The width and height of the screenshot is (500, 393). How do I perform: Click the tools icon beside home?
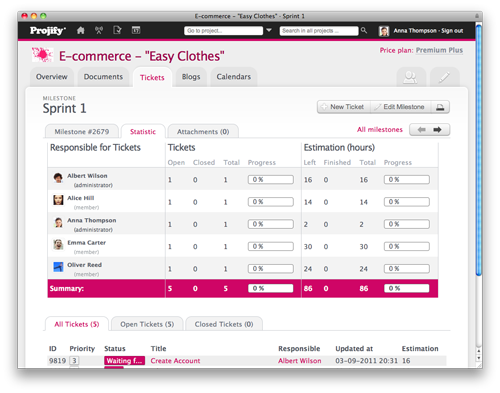pyautogui.click(x=99, y=31)
